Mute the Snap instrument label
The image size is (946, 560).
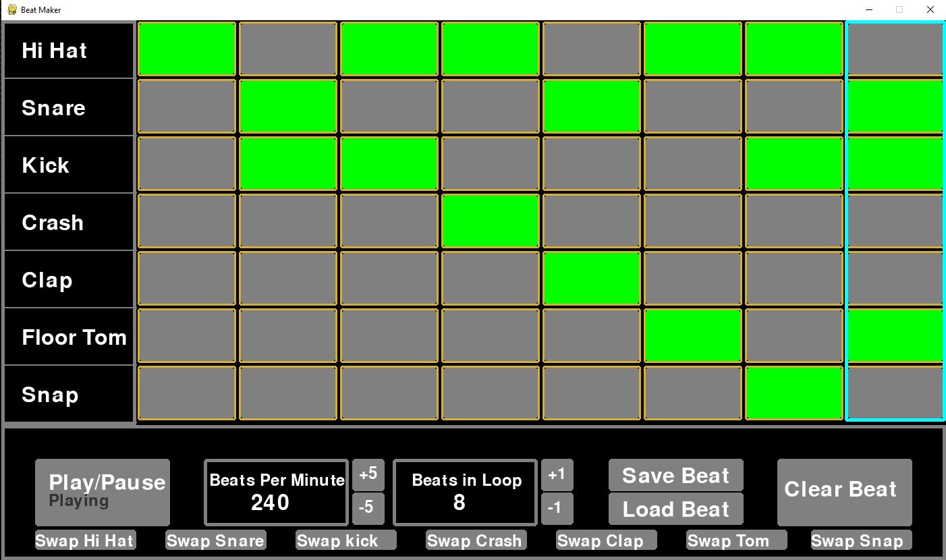(x=69, y=395)
